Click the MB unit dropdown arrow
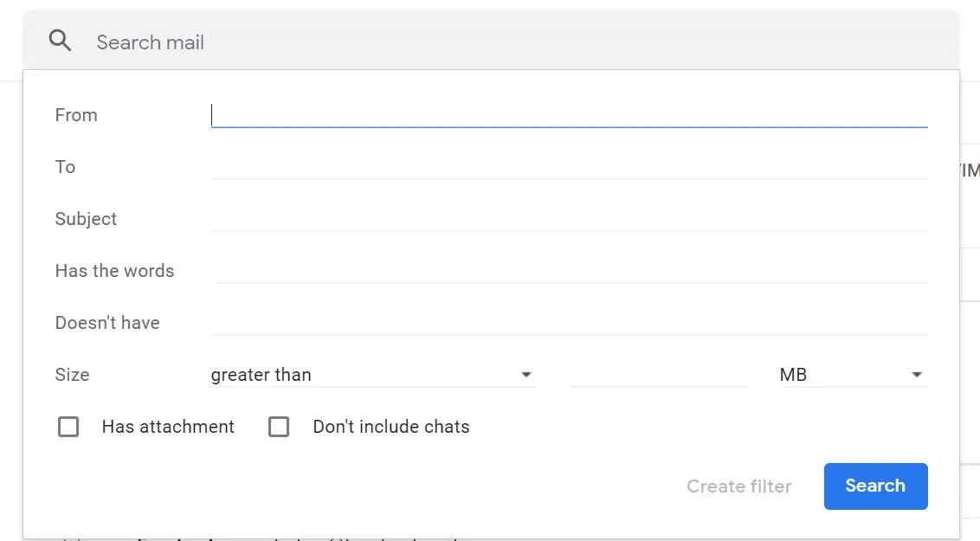This screenshot has height=541, width=980. point(917,374)
